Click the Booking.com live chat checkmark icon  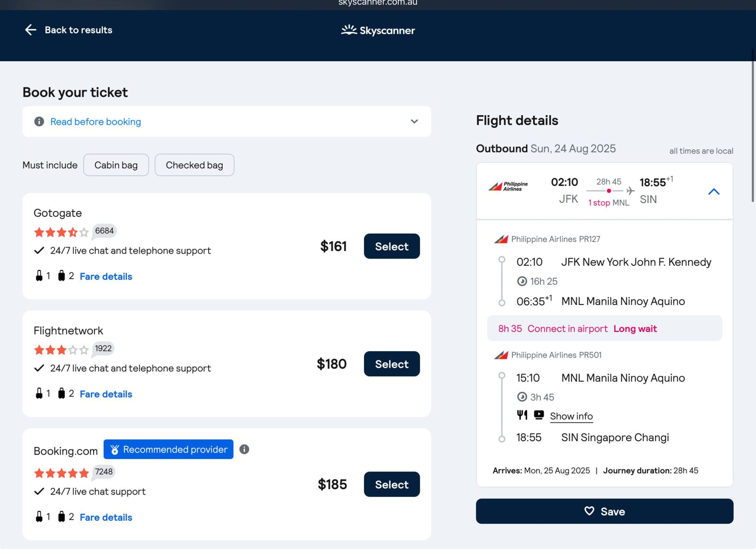(x=39, y=491)
